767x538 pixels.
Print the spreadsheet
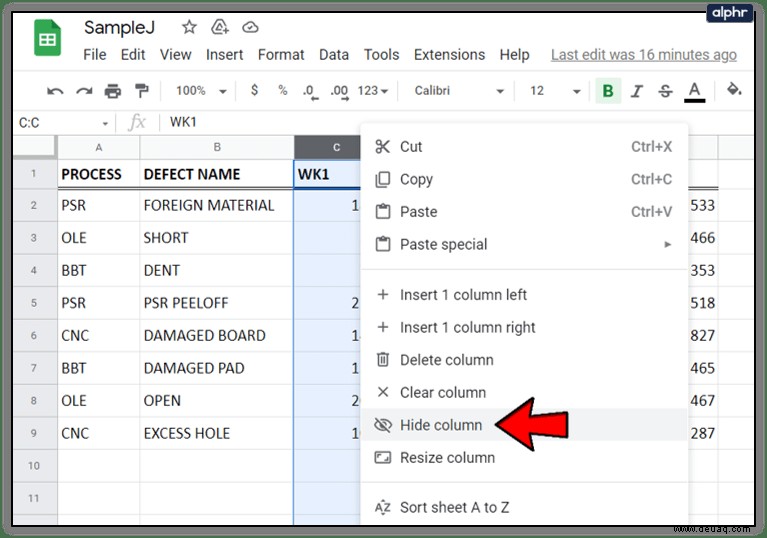(113, 91)
